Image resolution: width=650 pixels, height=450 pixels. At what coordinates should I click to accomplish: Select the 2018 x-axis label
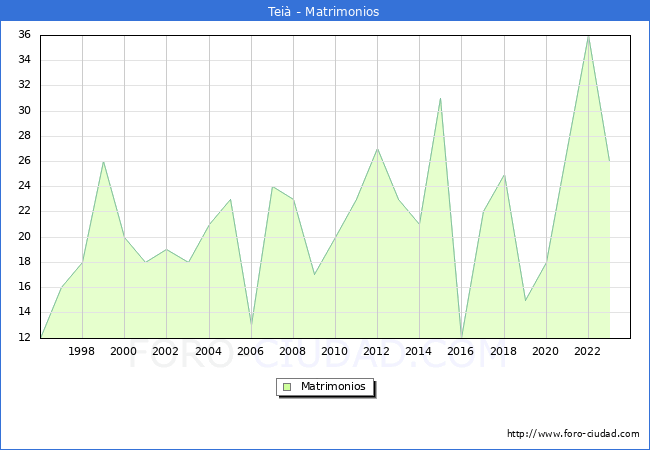504,351
